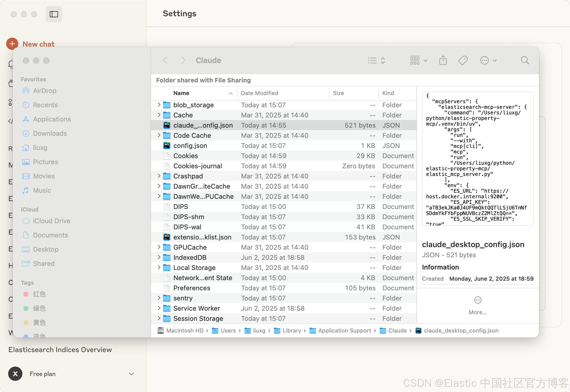Click the Finder search magnifier icon

point(525,61)
